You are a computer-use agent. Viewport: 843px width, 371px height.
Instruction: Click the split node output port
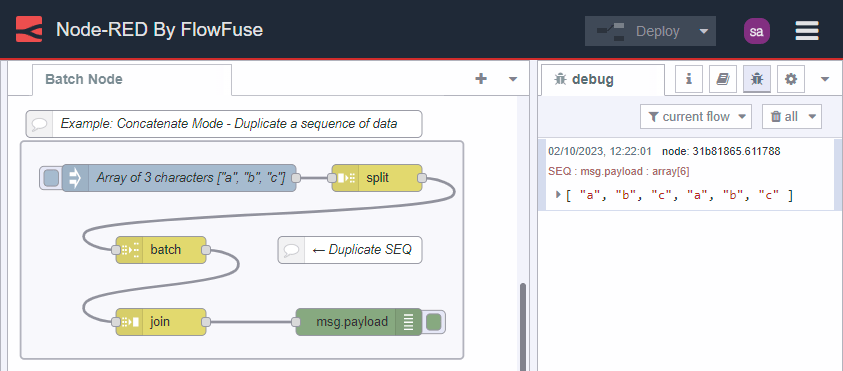[x=422, y=178]
